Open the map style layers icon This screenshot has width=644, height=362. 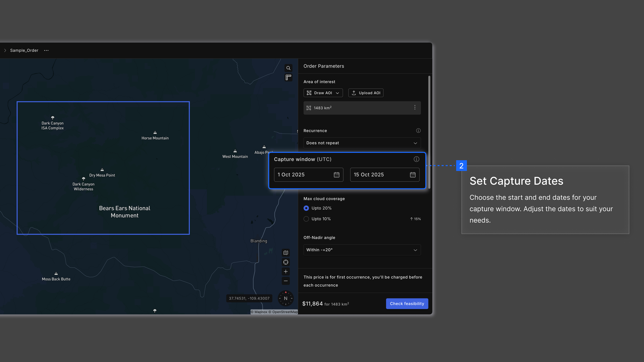tap(286, 253)
